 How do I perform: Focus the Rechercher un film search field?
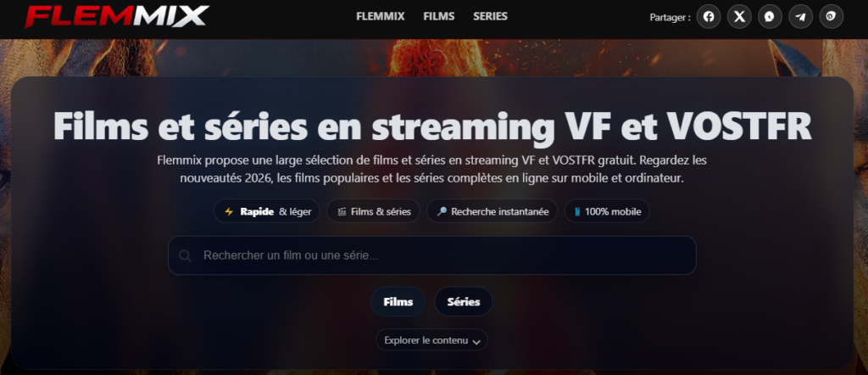pos(431,255)
